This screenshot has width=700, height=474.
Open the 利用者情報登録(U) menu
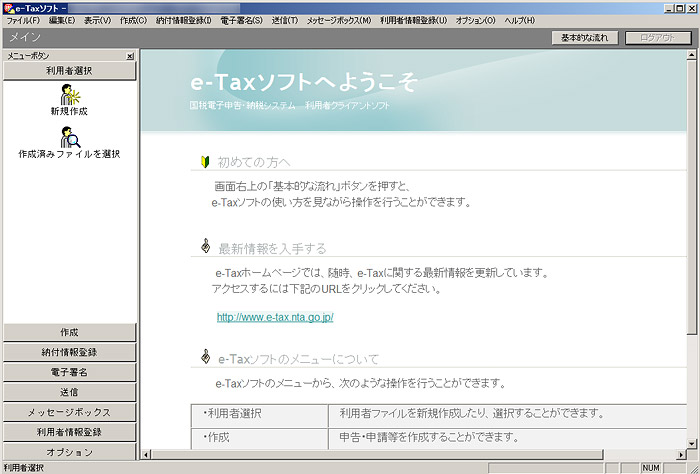coord(413,21)
